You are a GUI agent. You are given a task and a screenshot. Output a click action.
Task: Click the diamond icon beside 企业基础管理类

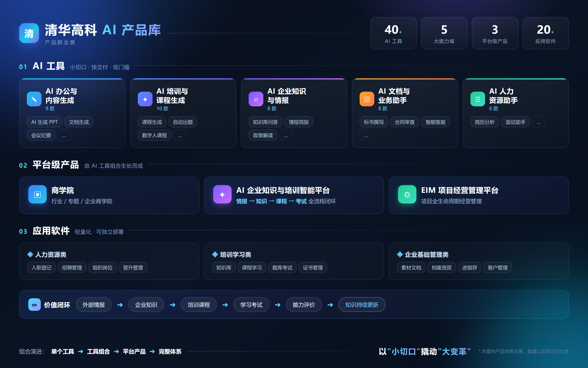[400, 254]
